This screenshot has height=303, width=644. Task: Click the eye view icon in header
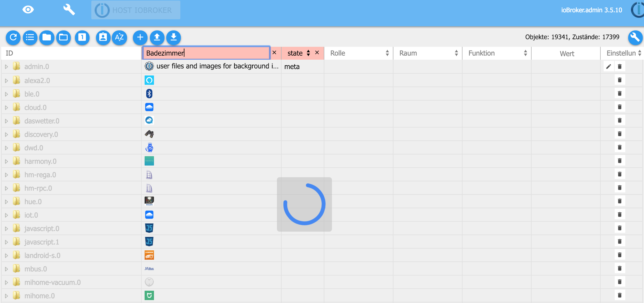(x=28, y=10)
